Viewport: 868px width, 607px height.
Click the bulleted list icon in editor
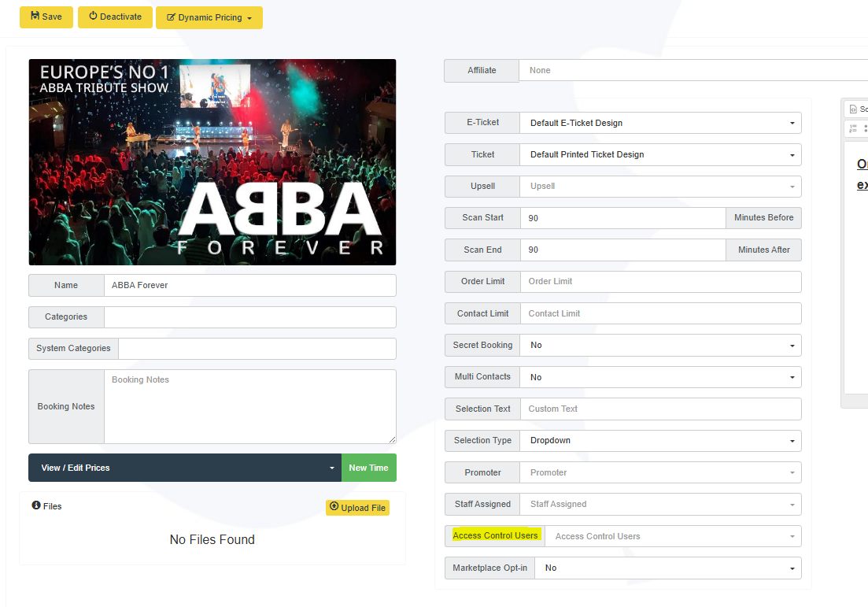click(866, 128)
